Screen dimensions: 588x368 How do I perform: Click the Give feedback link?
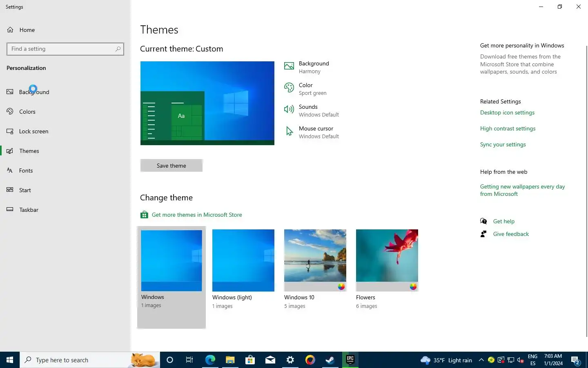(x=511, y=234)
